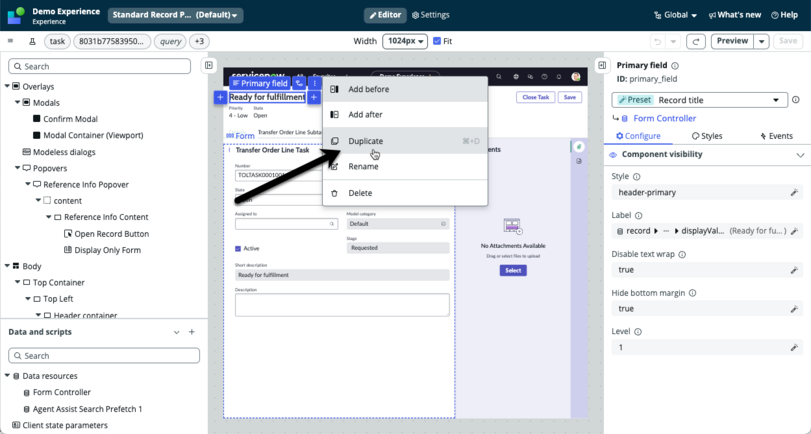Screen dimensions: 811x434
Task: Click the Data and scripts Search field
Action: coord(104,355)
